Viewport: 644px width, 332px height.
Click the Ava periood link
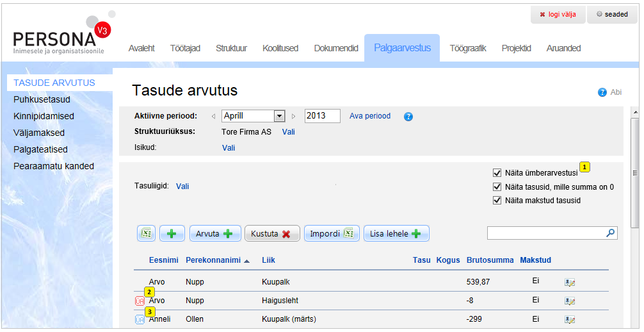tap(369, 116)
